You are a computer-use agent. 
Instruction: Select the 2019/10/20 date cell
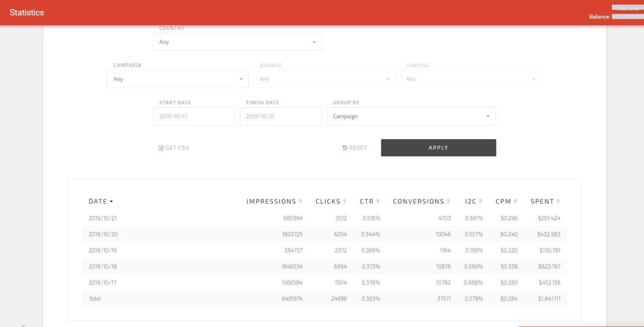[x=103, y=234]
